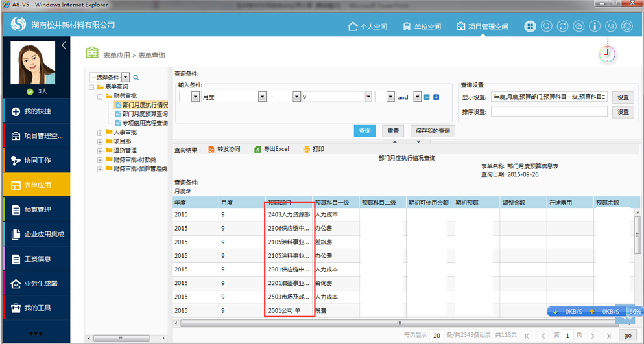Expand 财务审批-付款类 folder
644x344 pixels.
tap(100, 160)
